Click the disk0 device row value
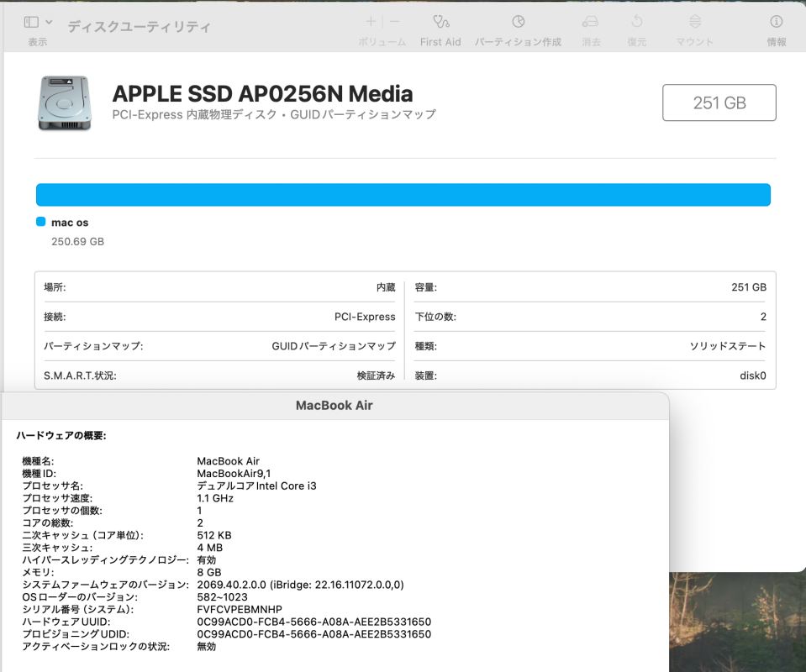Image resolution: width=806 pixels, height=672 pixels. (752, 375)
